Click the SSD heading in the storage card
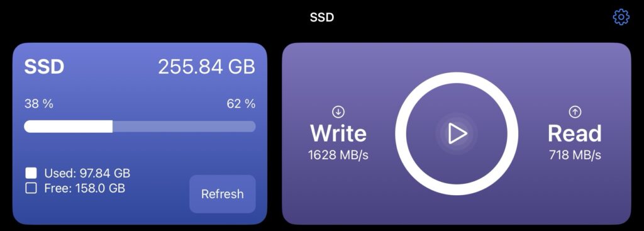Screen dimensions: 644x231 (44, 67)
